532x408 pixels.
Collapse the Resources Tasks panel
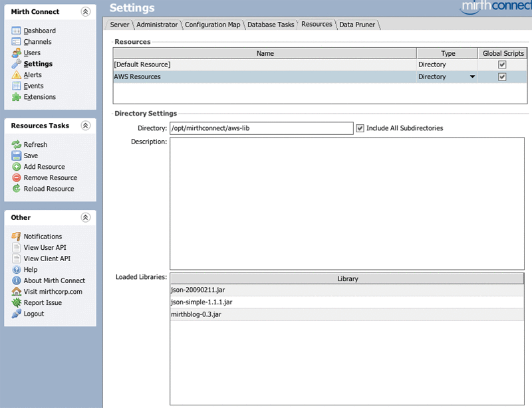click(86, 126)
